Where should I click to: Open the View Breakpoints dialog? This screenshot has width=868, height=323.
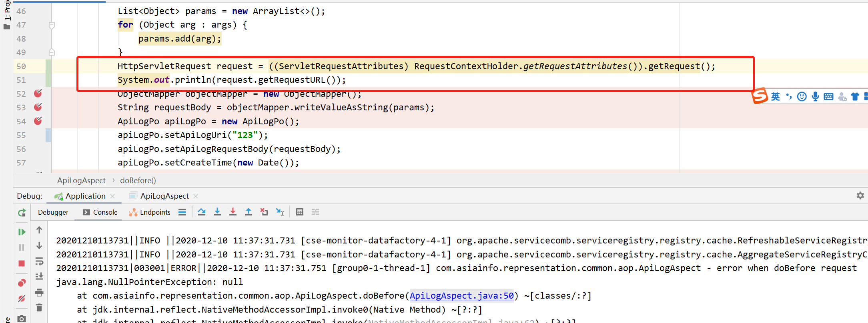(22, 283)
